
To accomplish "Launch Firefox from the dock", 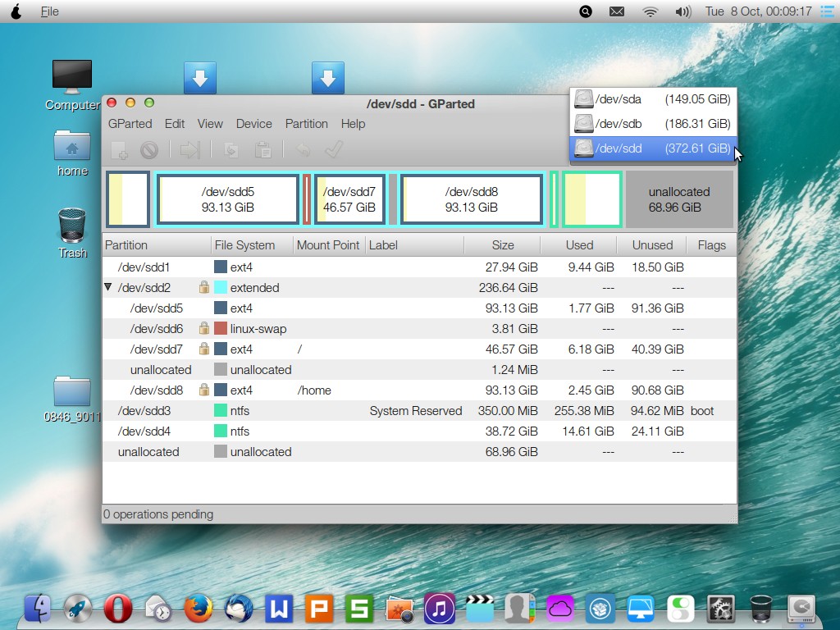I will 199,609.
